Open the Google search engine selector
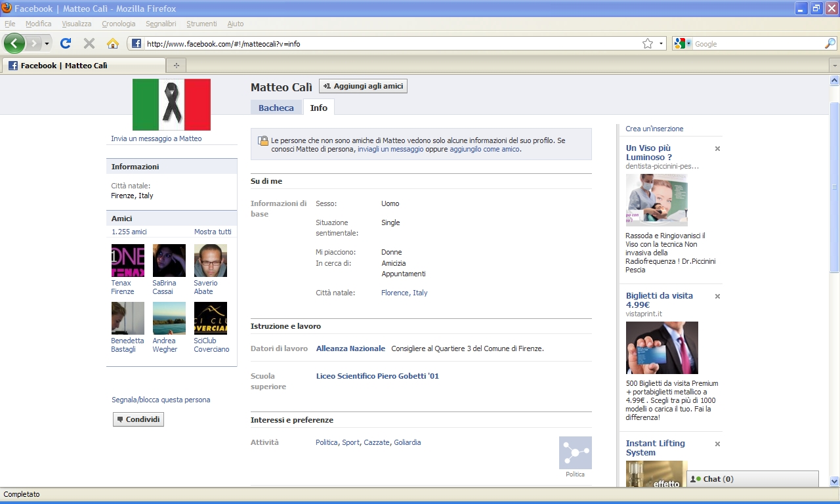 (682, 43)
